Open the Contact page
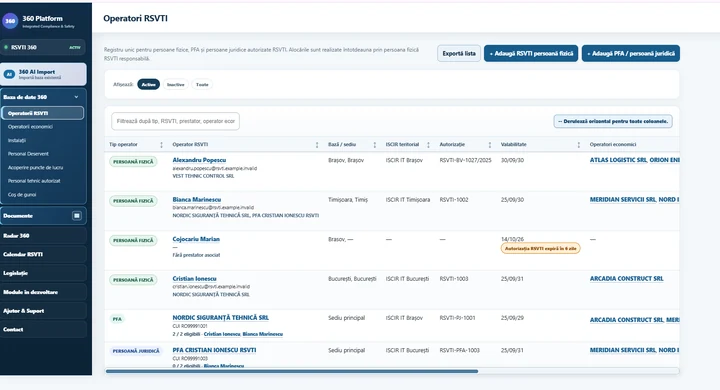The image size is (720, 390). coord(43,330)
